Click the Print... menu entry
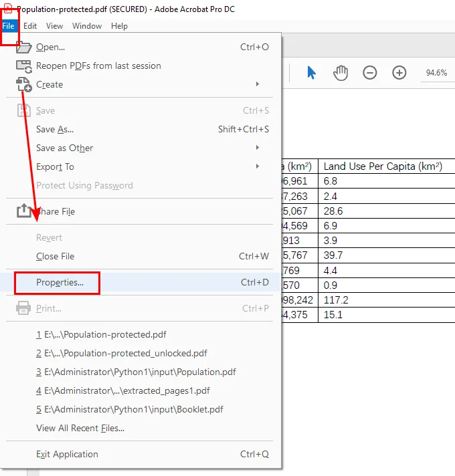 pyautogui.click(x=140, y=308)
